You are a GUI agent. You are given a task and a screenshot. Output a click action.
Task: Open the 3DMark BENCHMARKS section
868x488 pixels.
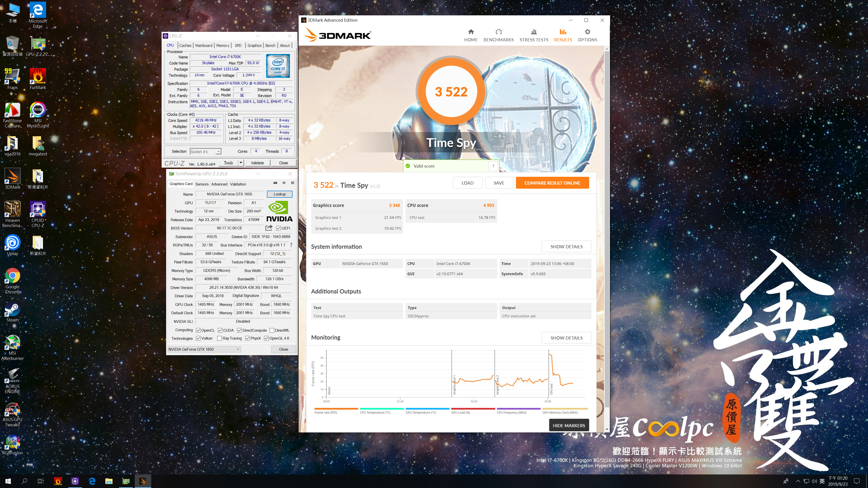498,35
